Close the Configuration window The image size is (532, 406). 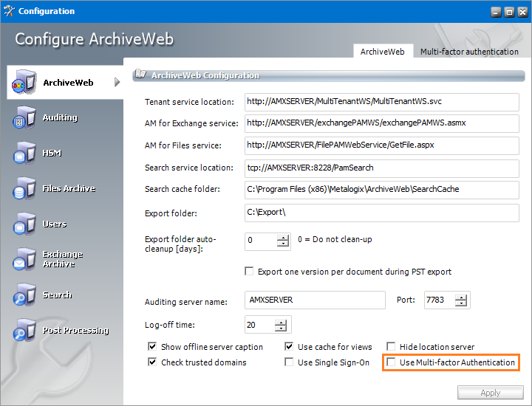coord(523,13)
